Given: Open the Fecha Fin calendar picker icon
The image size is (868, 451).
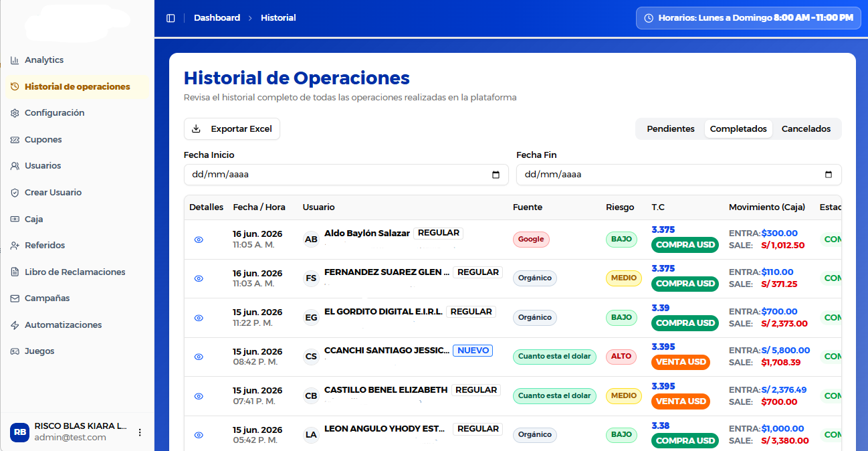Looking at the screenshot, I should pos(829,175).
